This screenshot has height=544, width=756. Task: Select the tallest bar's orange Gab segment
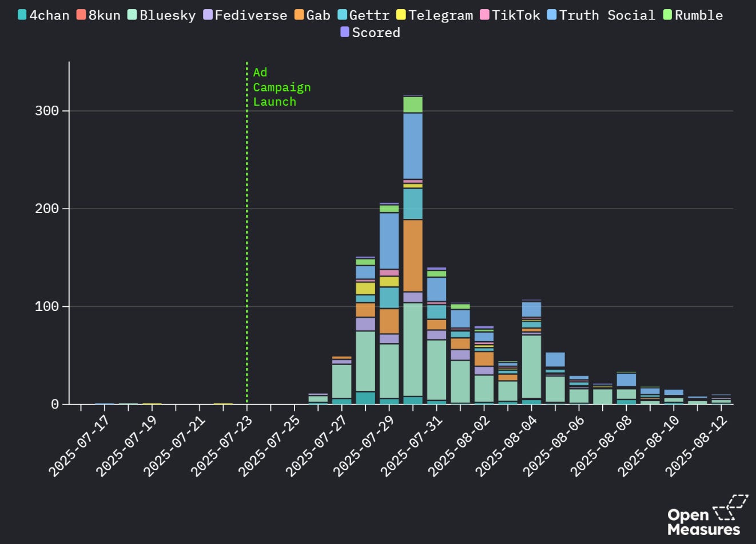click(413, 255)
